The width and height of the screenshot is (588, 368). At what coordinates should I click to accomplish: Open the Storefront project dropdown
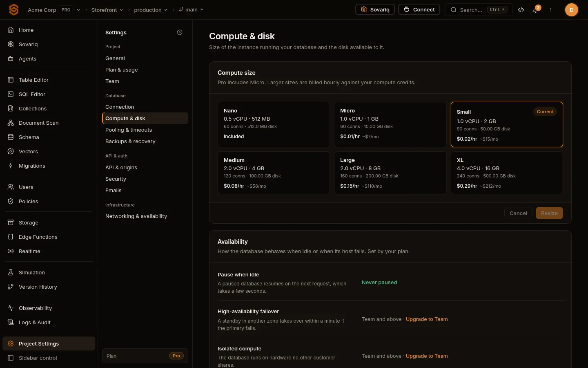107,10
